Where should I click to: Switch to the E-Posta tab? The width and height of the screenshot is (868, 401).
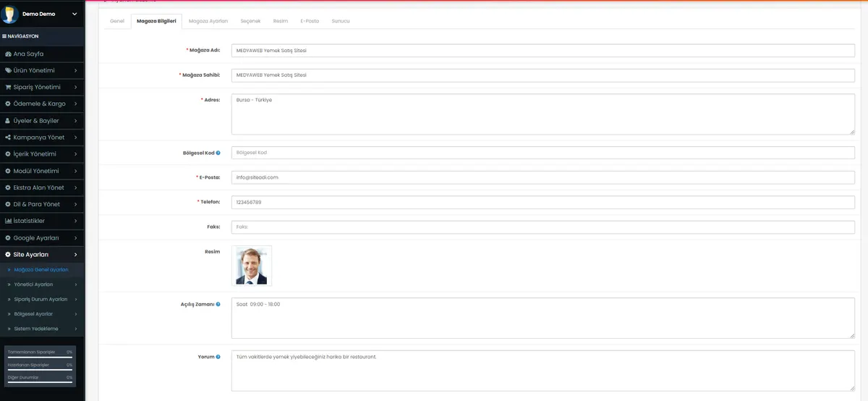click(310, 21)
